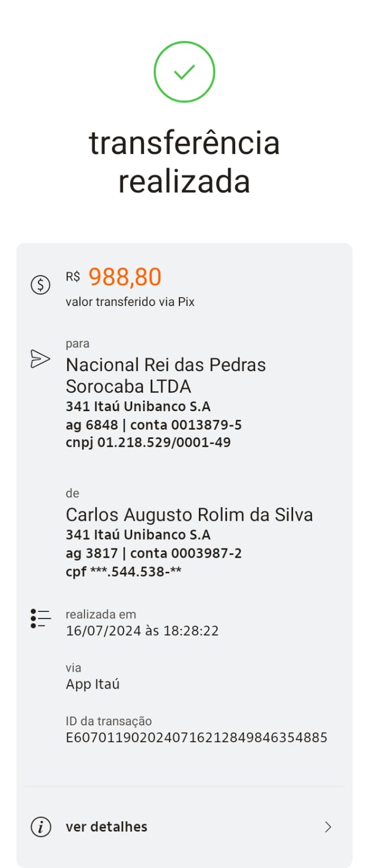
Task: Open ver detalhes section
Action: 106,827
